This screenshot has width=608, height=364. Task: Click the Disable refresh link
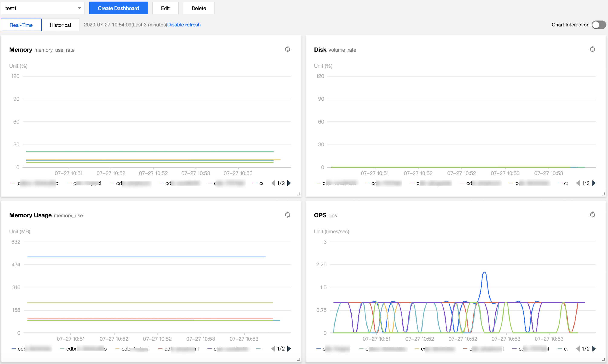pyautogui.click(x=184, y=25)
